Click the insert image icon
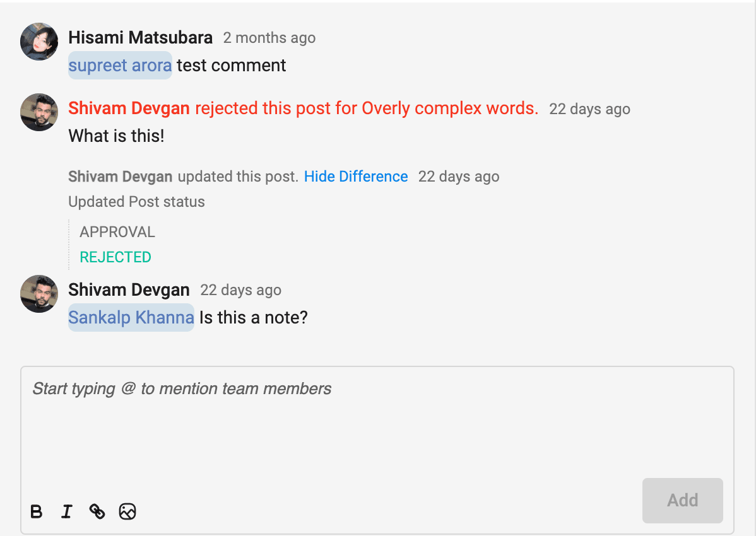The height and width of the screenshot is (536, 756). coord(127,511)
